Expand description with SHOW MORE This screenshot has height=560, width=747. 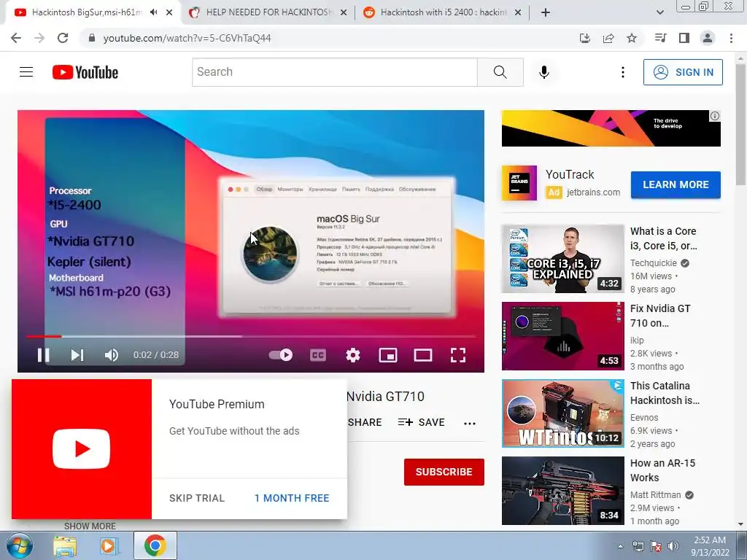[x=90, y=526]
